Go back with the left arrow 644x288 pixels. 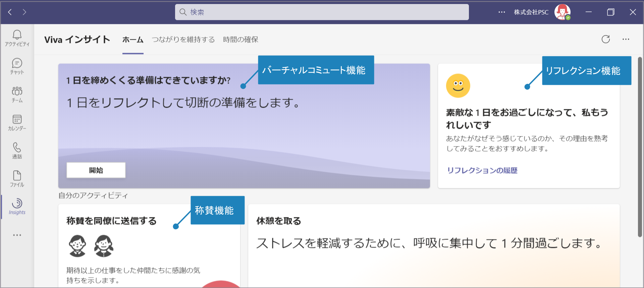10,12
